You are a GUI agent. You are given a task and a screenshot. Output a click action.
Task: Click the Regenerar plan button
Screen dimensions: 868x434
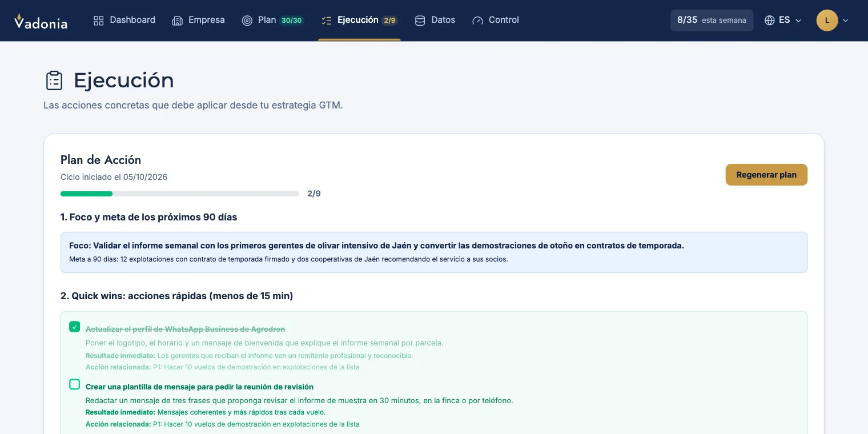tap(766, 175)
